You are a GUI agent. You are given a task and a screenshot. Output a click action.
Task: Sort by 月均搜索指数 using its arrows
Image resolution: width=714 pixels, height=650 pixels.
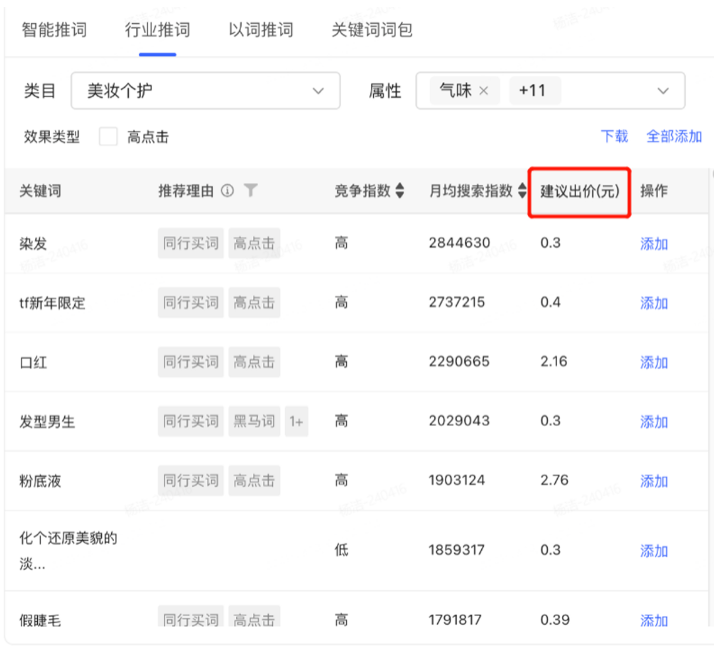[522, 190]
